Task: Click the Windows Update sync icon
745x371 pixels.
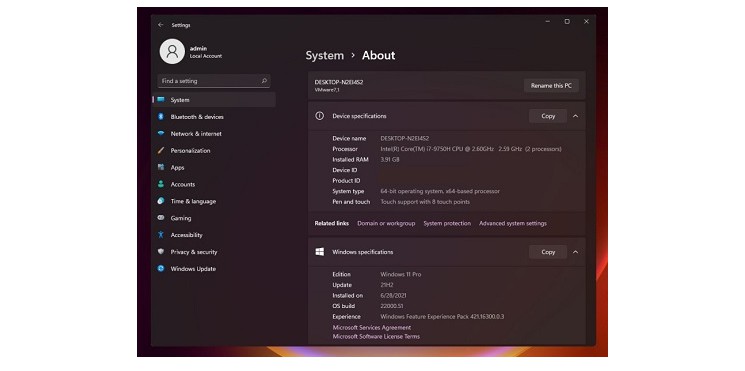Action: [161, 268]
